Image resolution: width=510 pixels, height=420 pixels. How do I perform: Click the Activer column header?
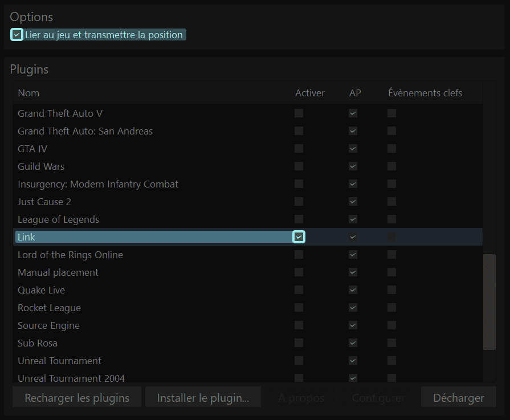point(309,93)
